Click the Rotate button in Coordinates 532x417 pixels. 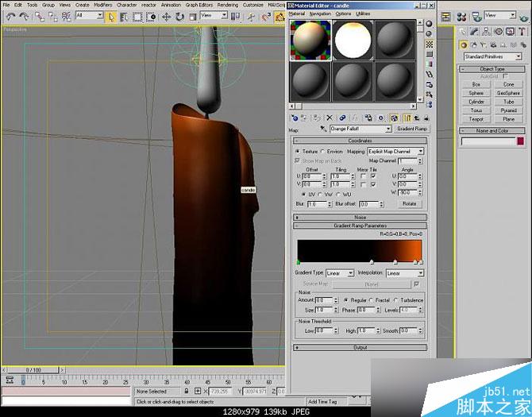click(x=409, y=204)
